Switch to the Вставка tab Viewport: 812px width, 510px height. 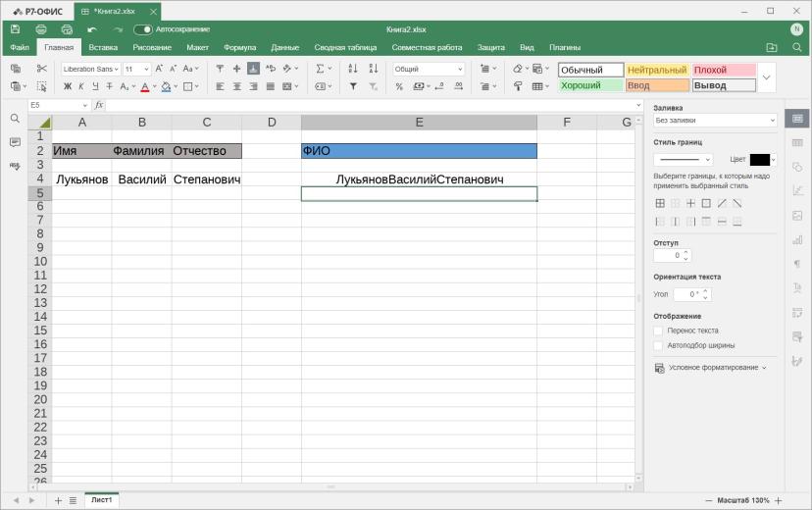103,47
